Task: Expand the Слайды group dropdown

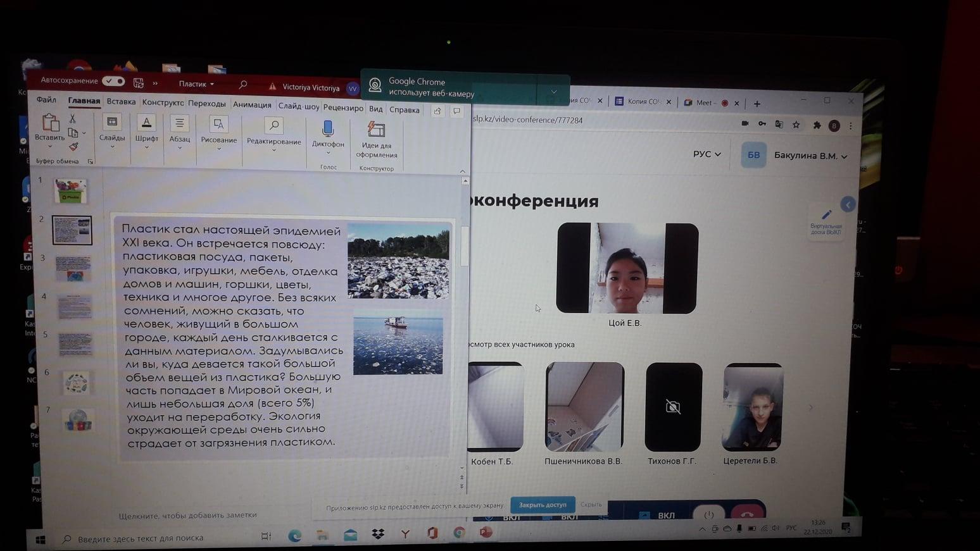Action: pyautogui.click(x=112, y=147)
